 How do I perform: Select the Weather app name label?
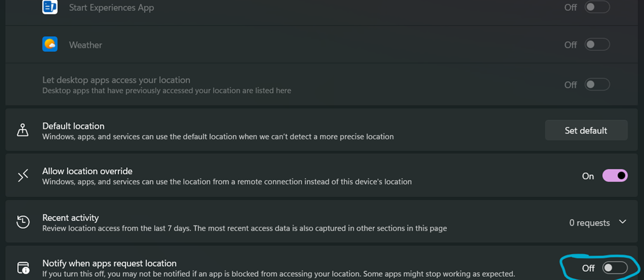click(x=86, y=45)
